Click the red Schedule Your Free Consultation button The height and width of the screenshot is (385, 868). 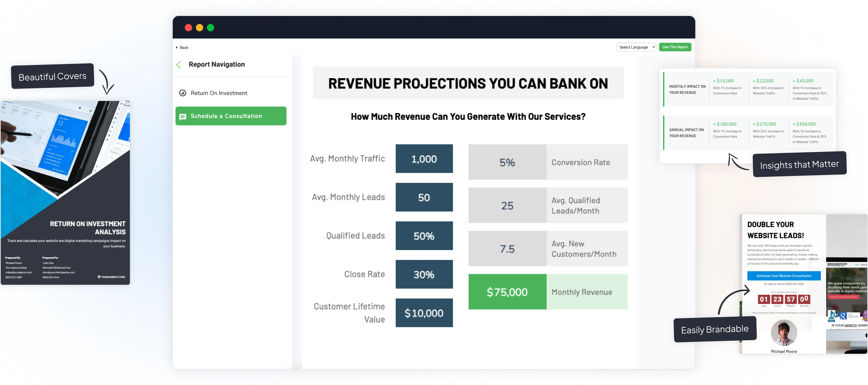tap(844, 297)
